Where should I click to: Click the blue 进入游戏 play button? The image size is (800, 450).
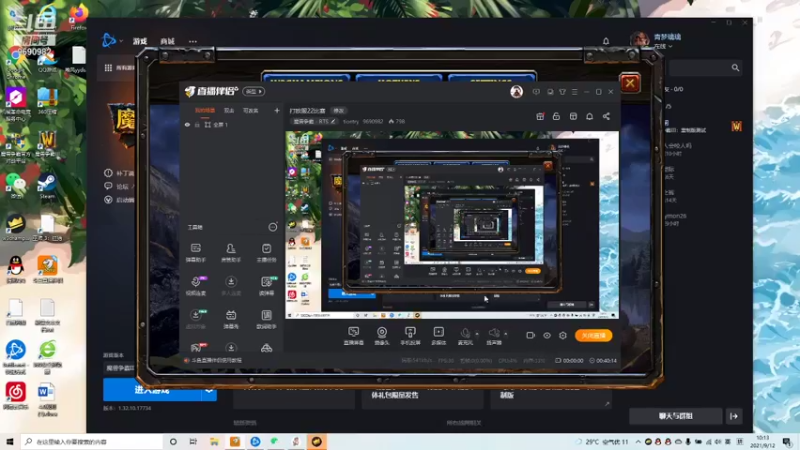(152, 390)
